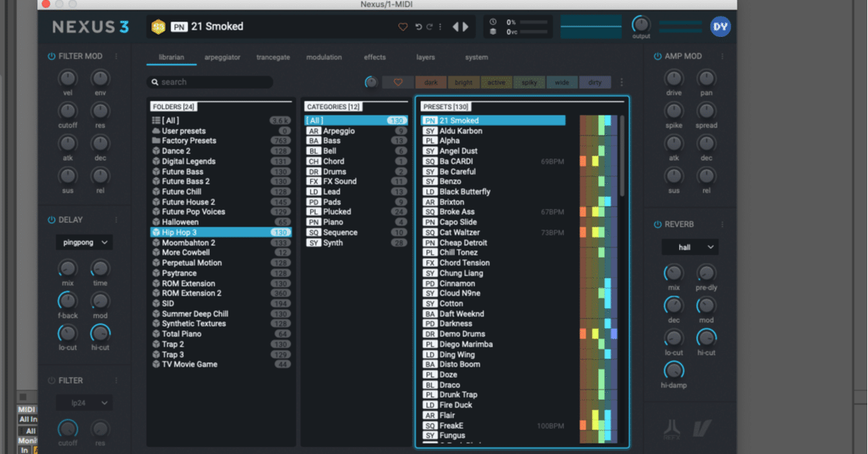Viewport: 868px width, 454px height.
Task: Load the Demo Drums preset
Action: [494, 334]
